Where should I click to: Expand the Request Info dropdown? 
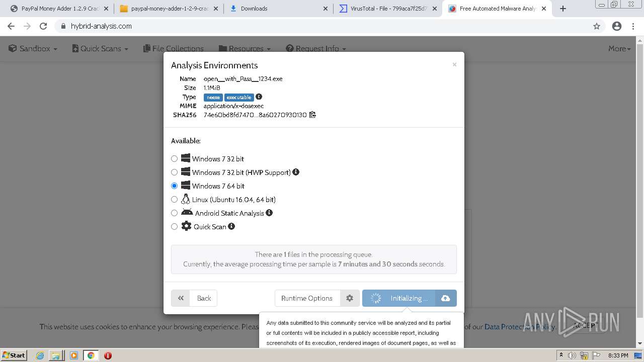pyautogui.click(x=316, y=48)
